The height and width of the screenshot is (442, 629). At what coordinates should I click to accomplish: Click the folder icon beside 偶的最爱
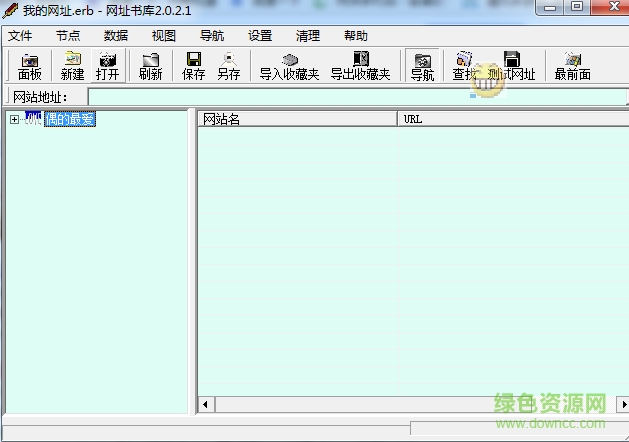[33, 119]
